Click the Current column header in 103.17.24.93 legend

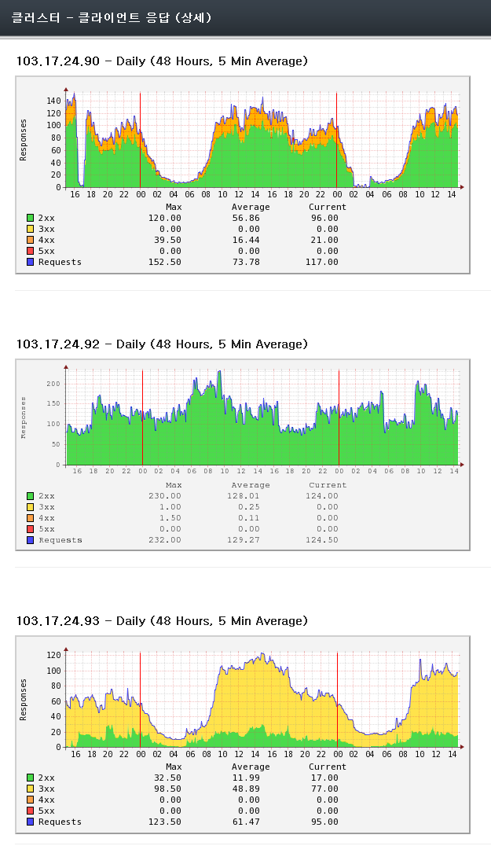[328, 767]
